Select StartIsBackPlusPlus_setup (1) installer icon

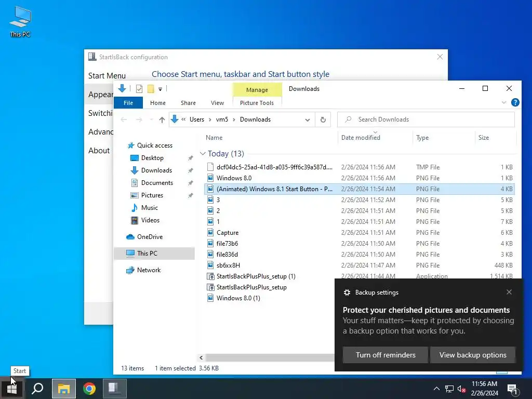click(210, 276)
